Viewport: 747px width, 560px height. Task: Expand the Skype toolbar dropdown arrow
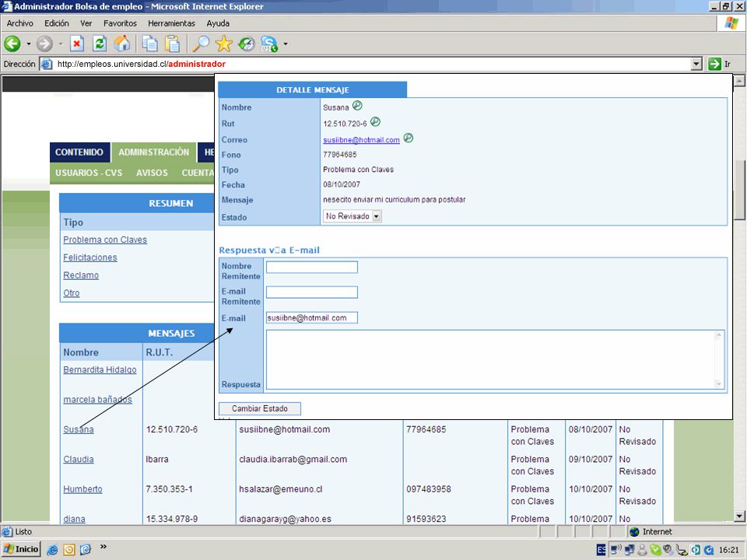pyautogui.click(x=286, y=44)
